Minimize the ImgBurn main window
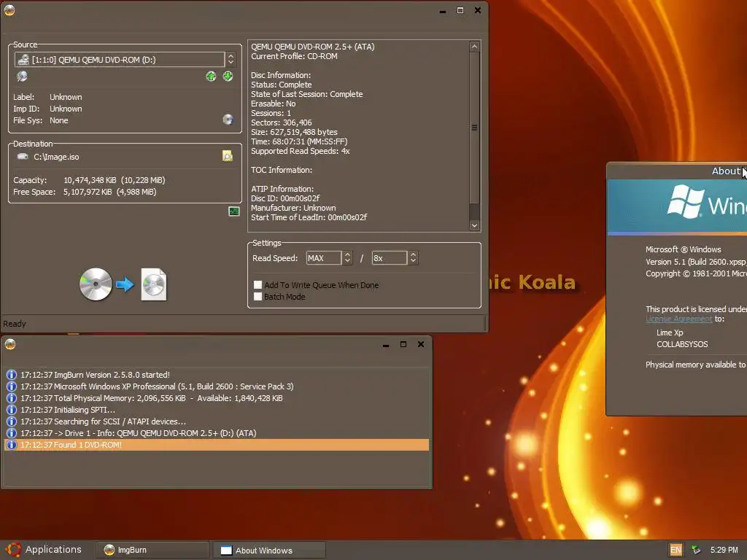 443,10
